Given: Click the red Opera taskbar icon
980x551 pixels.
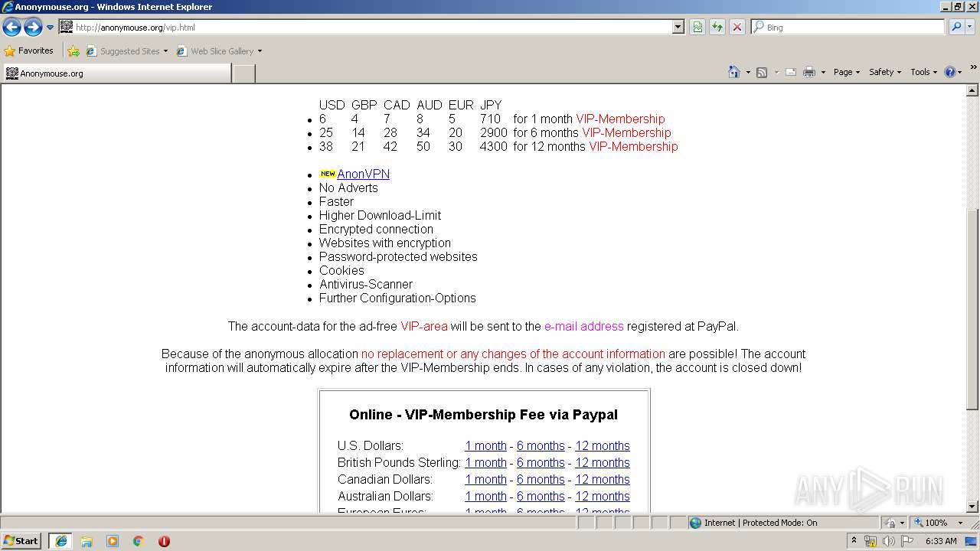Looking at the screenshot, I should [164, 541].
